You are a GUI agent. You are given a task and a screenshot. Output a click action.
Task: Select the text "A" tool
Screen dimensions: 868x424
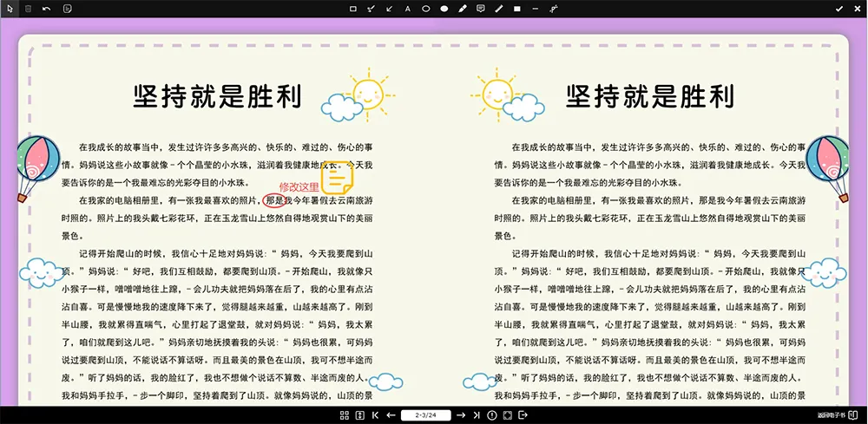[408, 9]
